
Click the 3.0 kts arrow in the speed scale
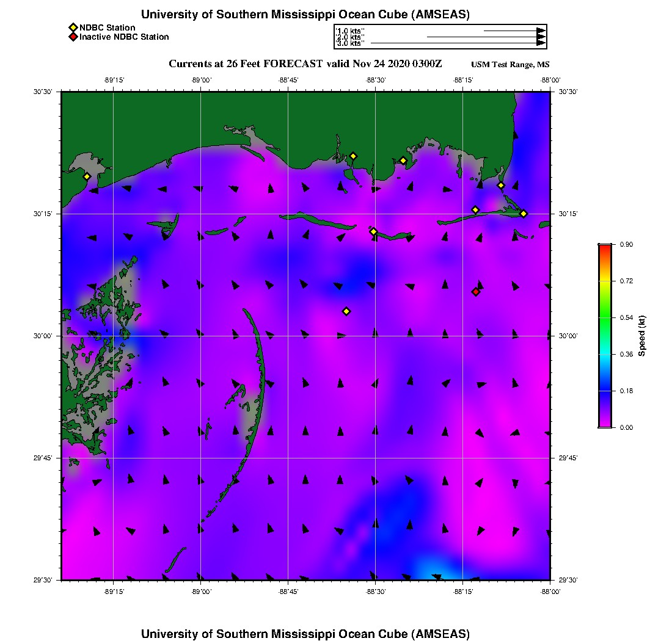(458, 43)
